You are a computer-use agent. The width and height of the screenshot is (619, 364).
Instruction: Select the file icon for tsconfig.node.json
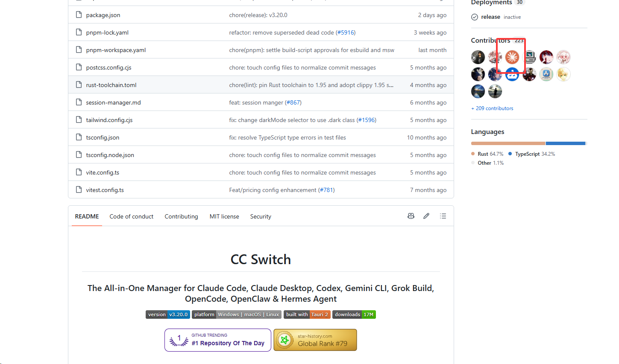(79, 155)
